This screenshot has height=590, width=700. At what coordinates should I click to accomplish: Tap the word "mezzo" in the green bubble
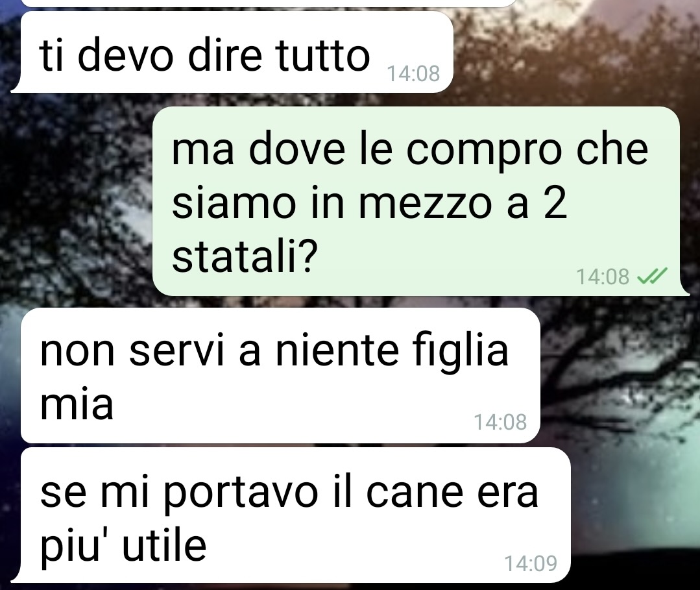425,204
